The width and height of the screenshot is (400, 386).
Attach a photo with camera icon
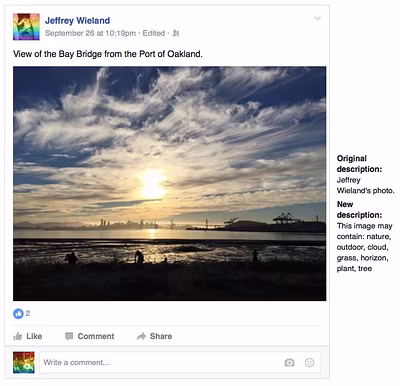pos(289,363)
